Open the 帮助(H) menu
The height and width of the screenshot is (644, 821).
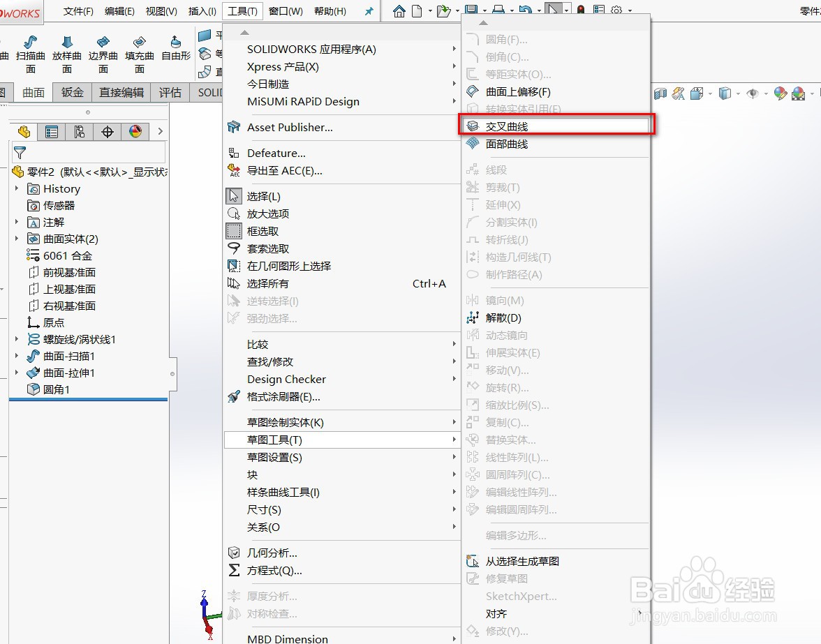point(330,11)
